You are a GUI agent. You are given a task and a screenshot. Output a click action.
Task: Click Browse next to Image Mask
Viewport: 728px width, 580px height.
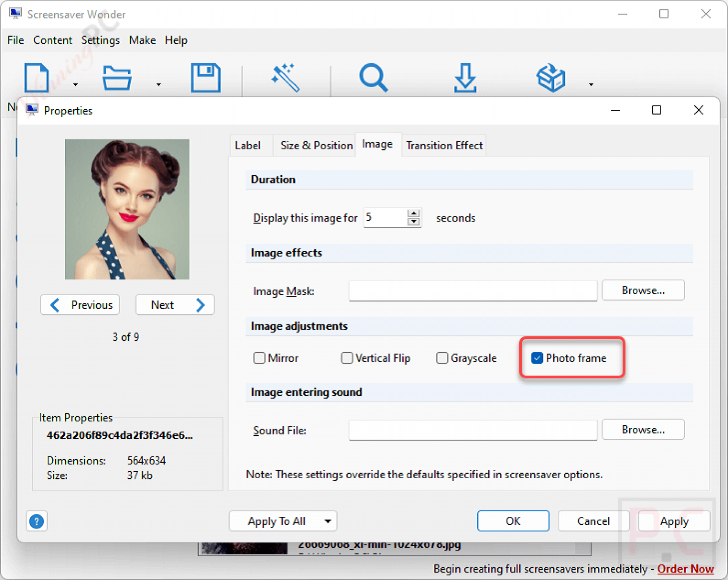643,290
